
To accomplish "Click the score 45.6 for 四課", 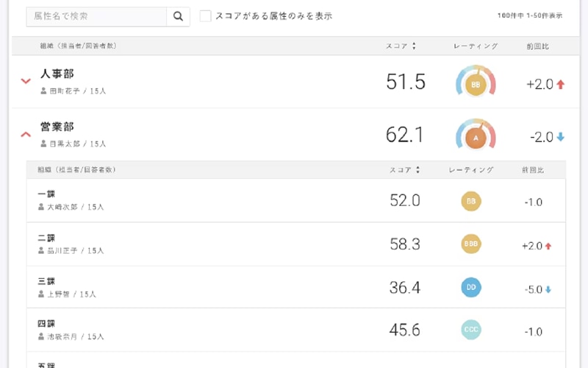I will (x=405, y=330).
